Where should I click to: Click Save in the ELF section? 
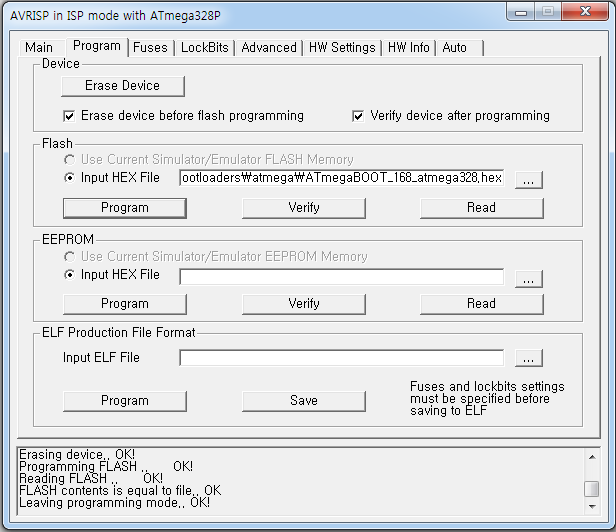pyautogui.click(x=304, y=401)
